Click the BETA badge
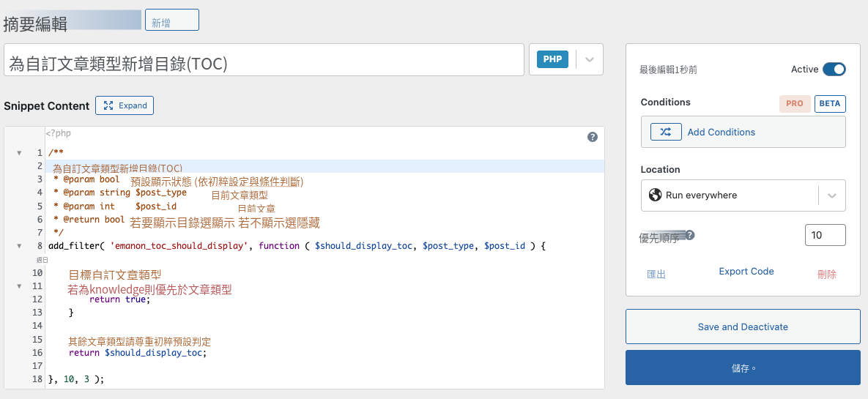The image size is (868, 399). click(x=830, y=103)
